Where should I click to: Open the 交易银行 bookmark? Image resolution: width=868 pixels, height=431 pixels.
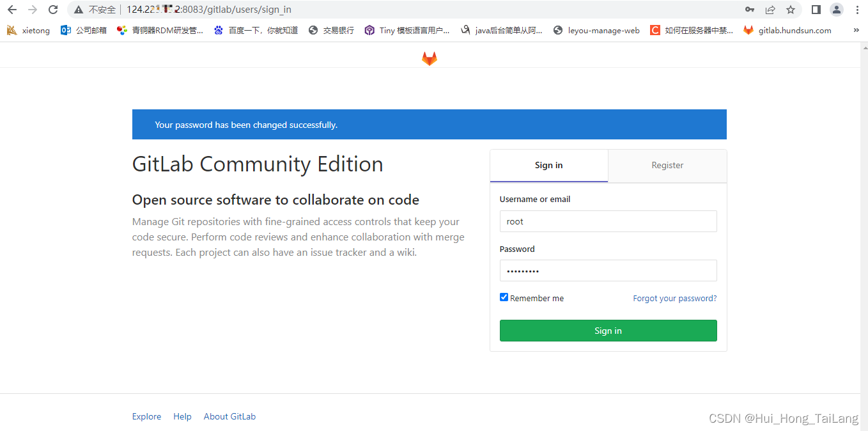coord(331,30)
